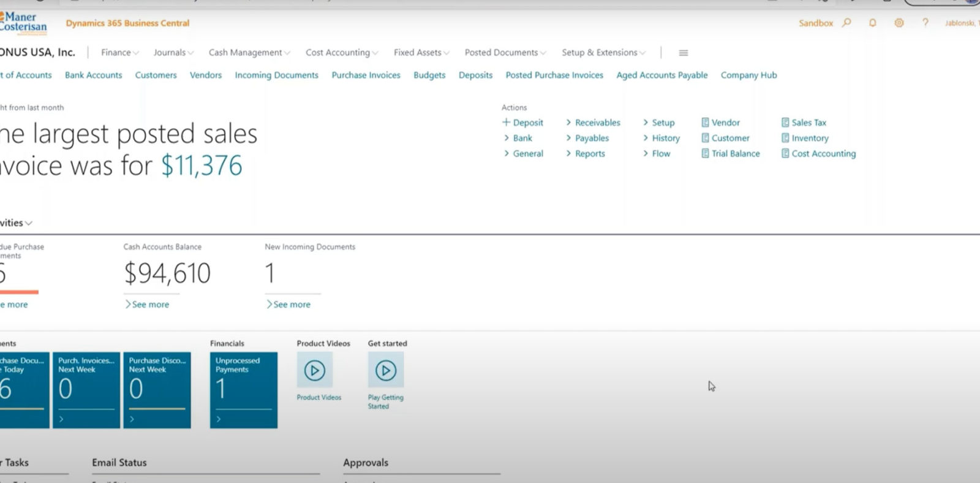The width and height of the screenshot is (980, 483).
Task: Open the Setup & Extensions dropdown
Action: 603,53
